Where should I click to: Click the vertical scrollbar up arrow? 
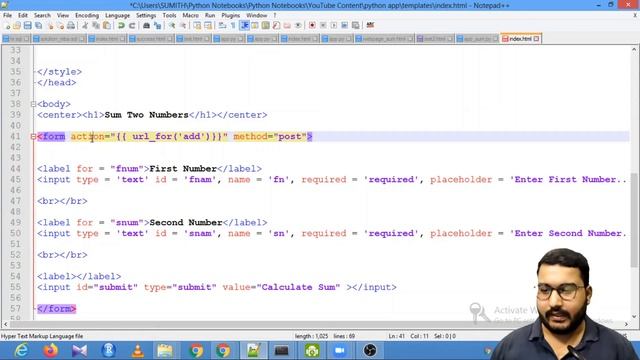coord(634,49)
